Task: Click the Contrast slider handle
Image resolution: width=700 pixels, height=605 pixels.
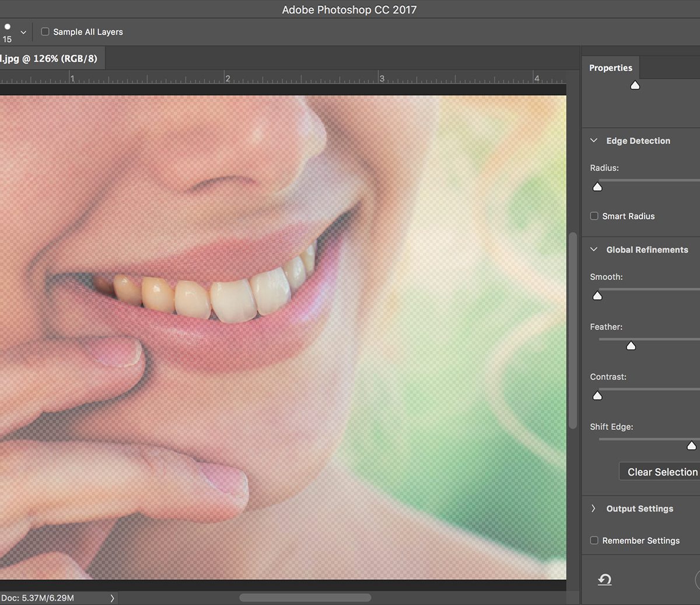Action: (597, 396)
